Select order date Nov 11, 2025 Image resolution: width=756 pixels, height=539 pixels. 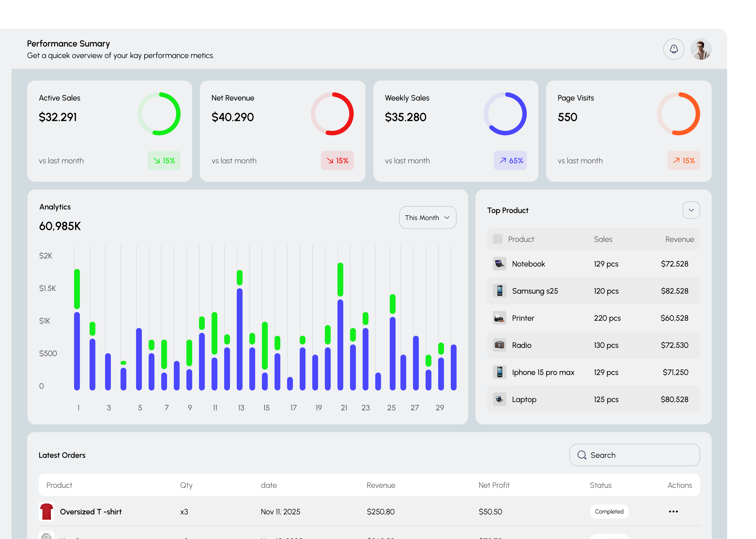pos(280,512)
